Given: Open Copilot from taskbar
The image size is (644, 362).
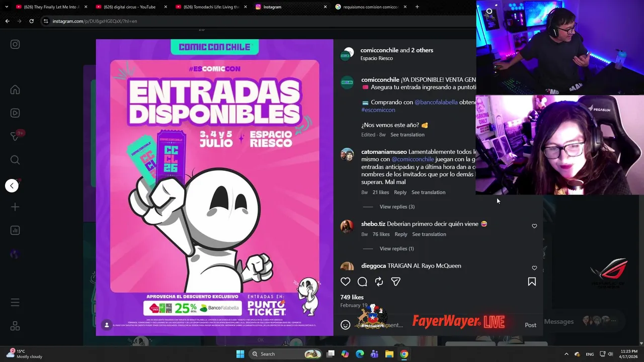Looking at the screenshot, I should coord(345,354).
